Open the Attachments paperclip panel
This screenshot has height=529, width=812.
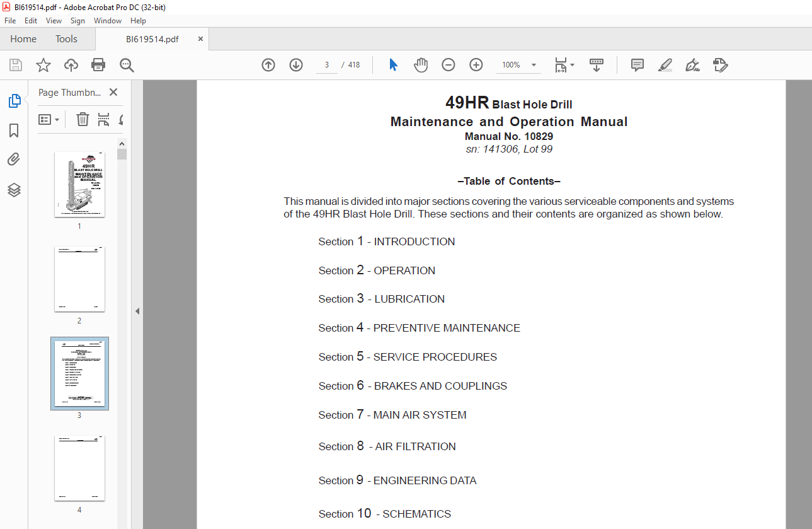click(x=14, y=160)
